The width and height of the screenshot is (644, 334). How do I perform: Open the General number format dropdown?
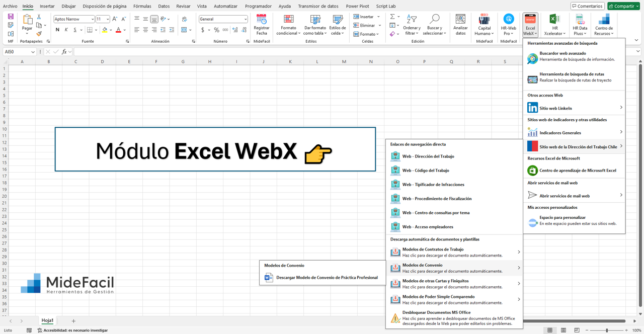pyautogui.click(x=246, y=19)
